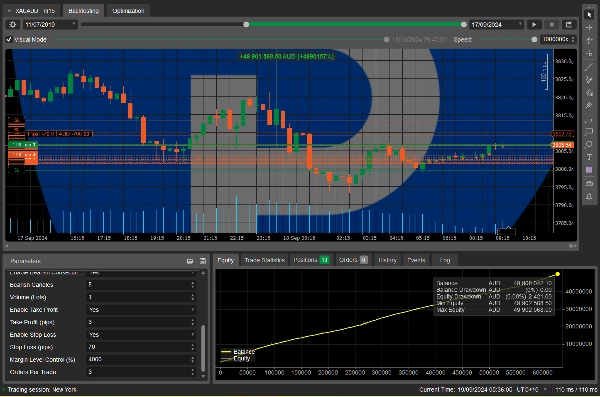Click the Trading session: New York status text
This screenshot has height=397, width=600.
coord(42,390)
